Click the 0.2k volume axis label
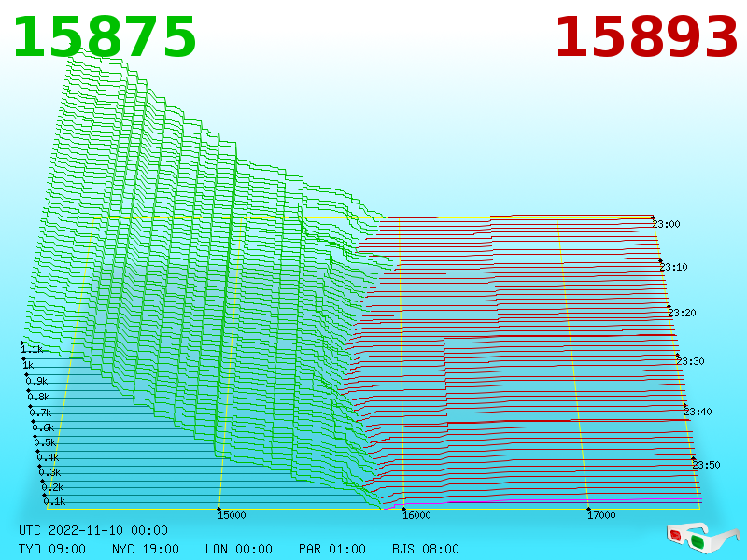Screen dimensions: 747x560 52,487
